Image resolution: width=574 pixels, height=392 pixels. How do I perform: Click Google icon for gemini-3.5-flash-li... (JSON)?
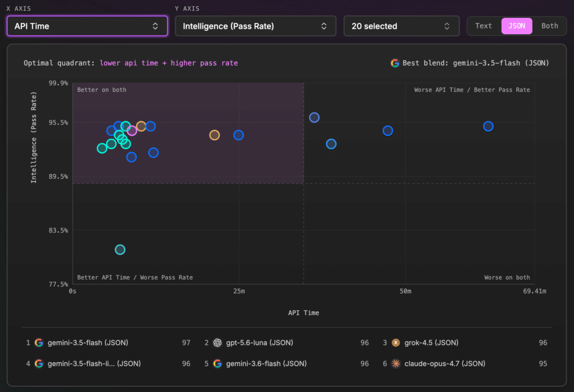click(39, 363)
